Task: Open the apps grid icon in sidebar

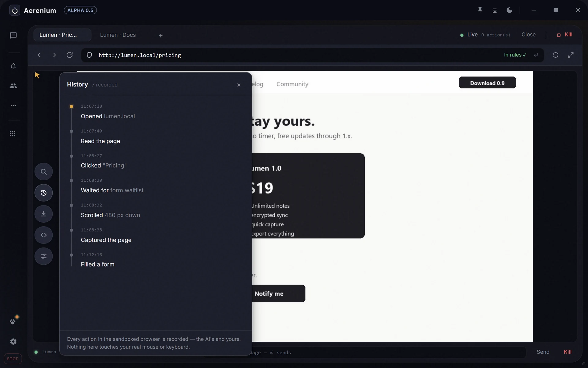Action: click(x=13, y=134)
